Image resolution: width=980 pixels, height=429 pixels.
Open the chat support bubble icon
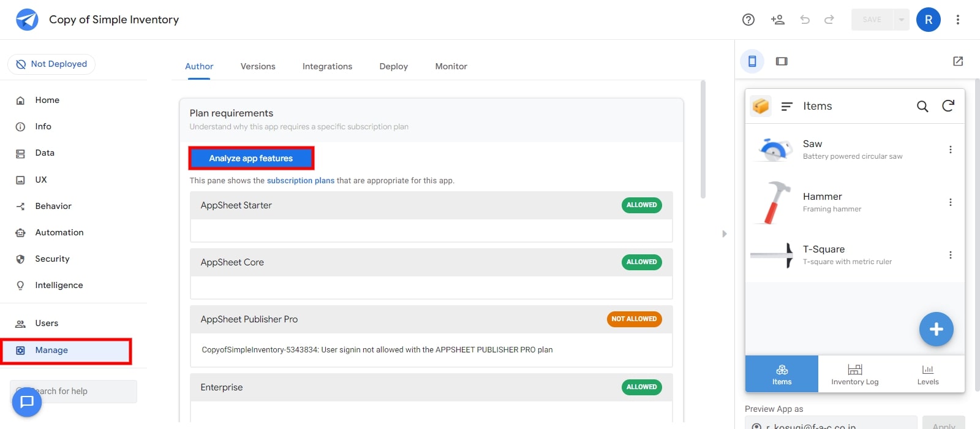27,402
